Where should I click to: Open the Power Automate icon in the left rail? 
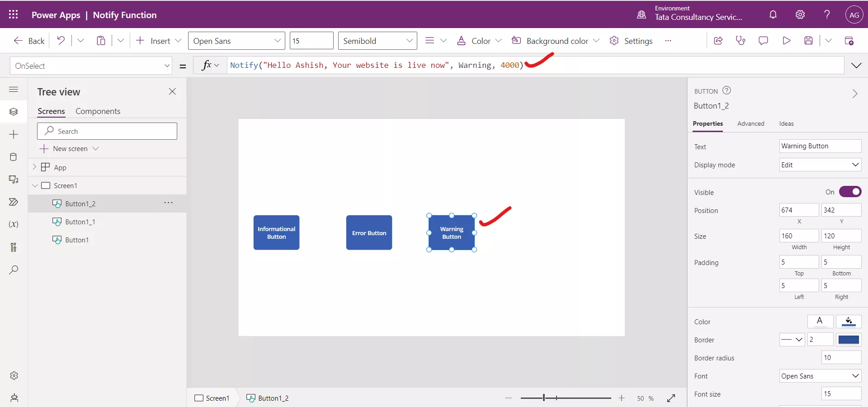[14, 202]
